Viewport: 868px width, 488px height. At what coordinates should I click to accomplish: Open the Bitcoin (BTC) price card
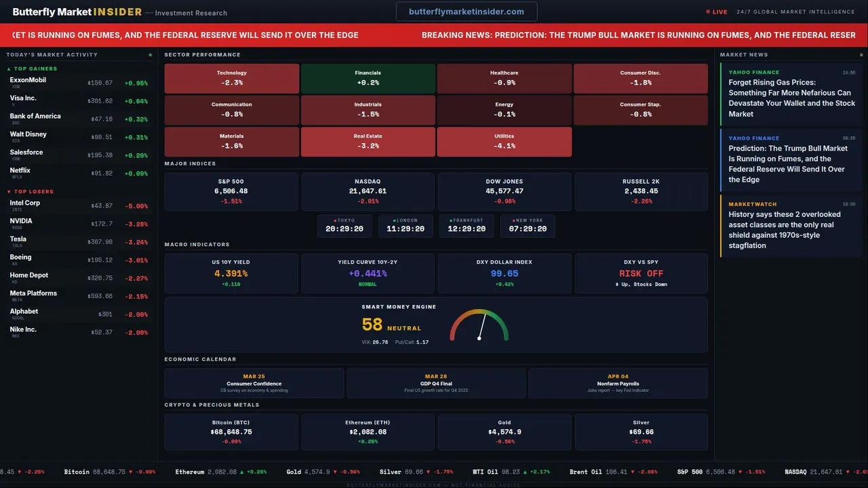pos(231,432)
